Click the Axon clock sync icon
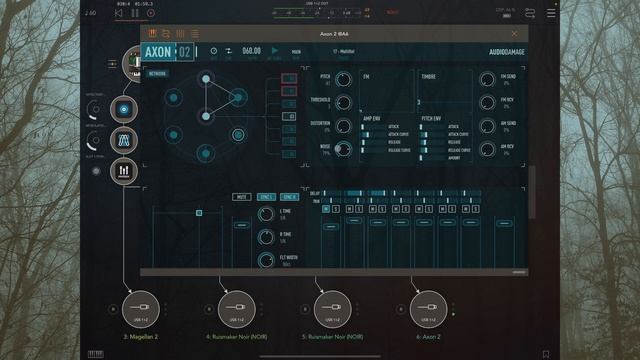Image resolution: width=640 pixels, height=360 pixels. [213, 51]
